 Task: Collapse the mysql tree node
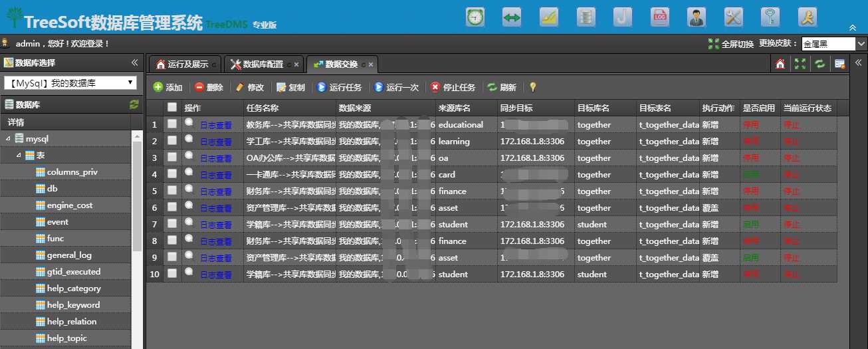(x=9, y=139)
